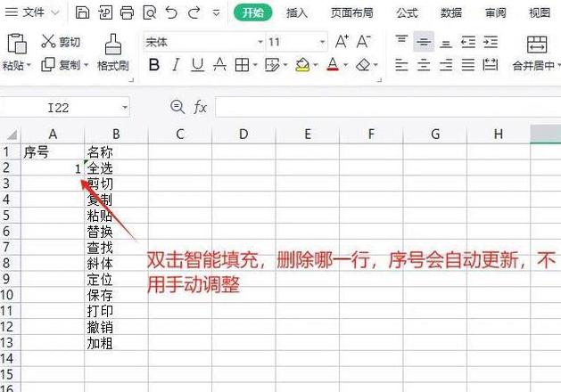Select cell A2 containing 1

coord(53,168)
